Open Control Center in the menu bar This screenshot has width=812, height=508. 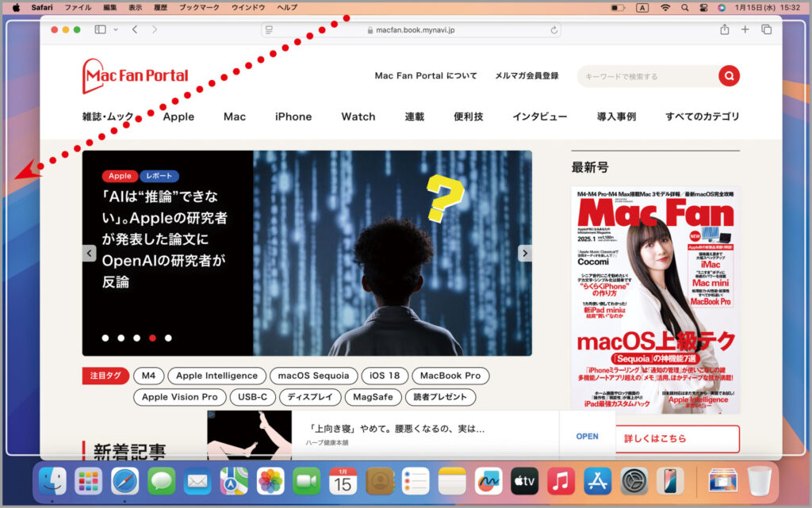[x=703, y=8]
